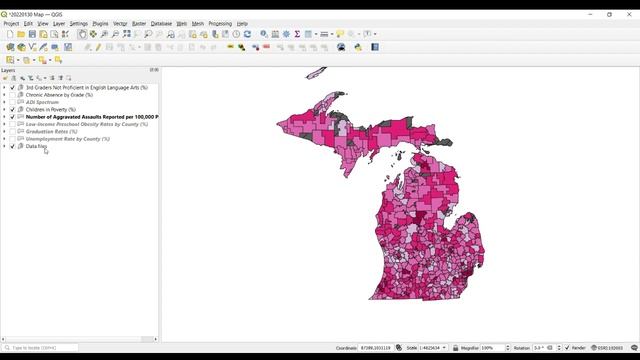Select the Zoom Out magnifier tool
The height and width of the screenshot is (360, 640).
(115, 34)
